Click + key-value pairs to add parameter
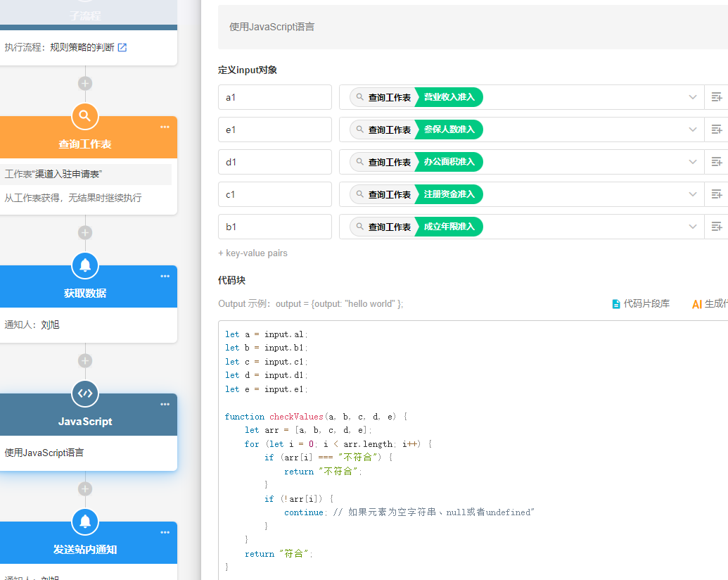Screen dimensions: 728x580 point(253,253)
